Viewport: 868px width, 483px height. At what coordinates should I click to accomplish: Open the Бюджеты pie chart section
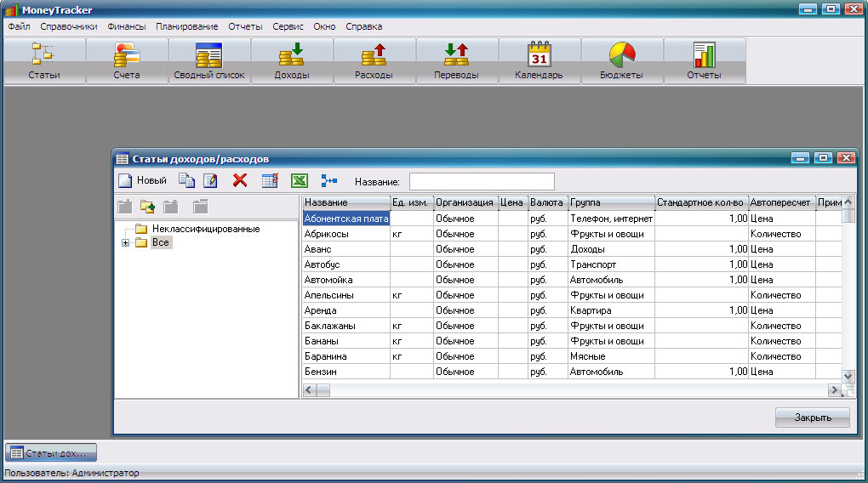coord(621,61)
